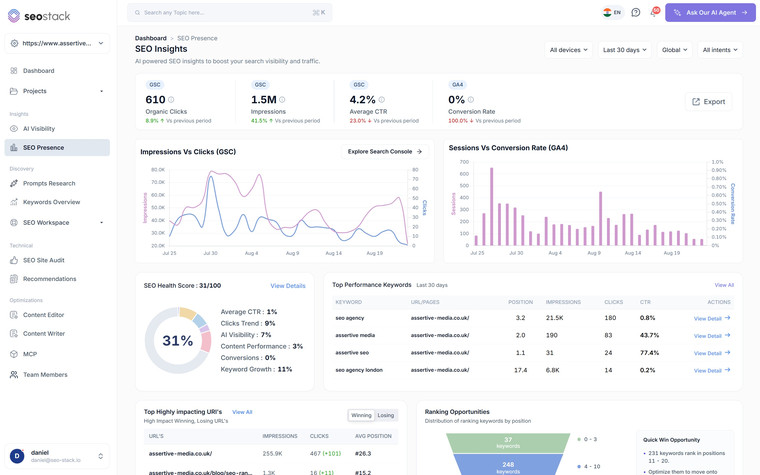This screenshot has height=475, width=760.
Task: Click Explore Search Console button
Action: point(385,152)
